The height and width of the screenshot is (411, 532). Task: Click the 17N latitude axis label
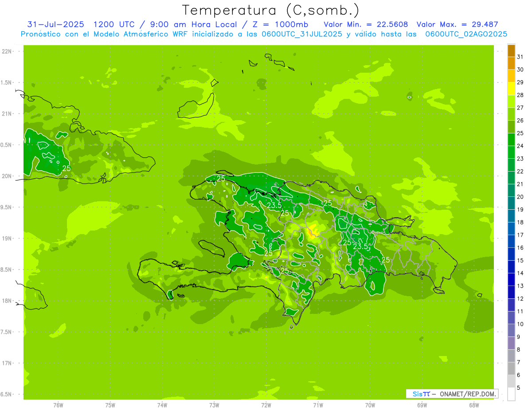coord(8,363)
